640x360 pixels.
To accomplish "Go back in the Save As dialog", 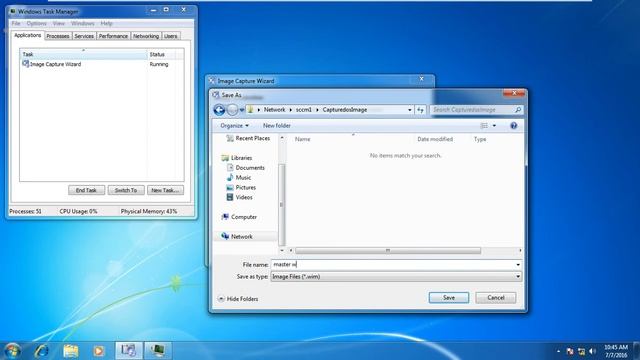I will 219,110.
